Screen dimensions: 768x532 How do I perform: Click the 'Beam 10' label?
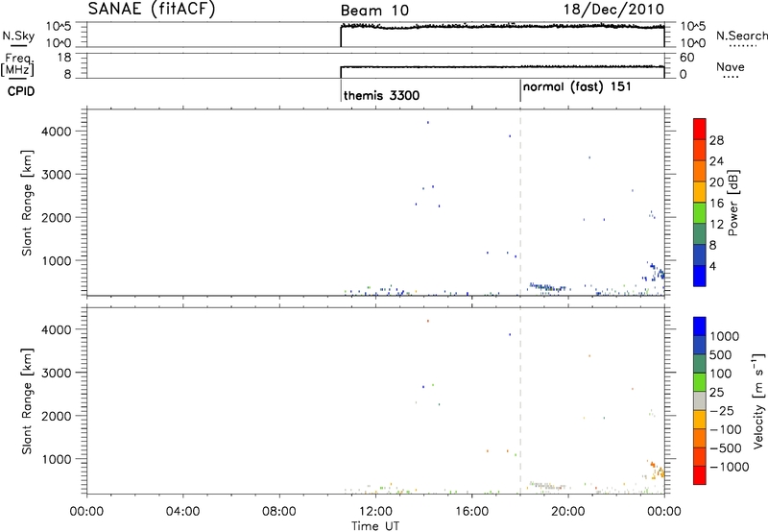pos(374,11)
